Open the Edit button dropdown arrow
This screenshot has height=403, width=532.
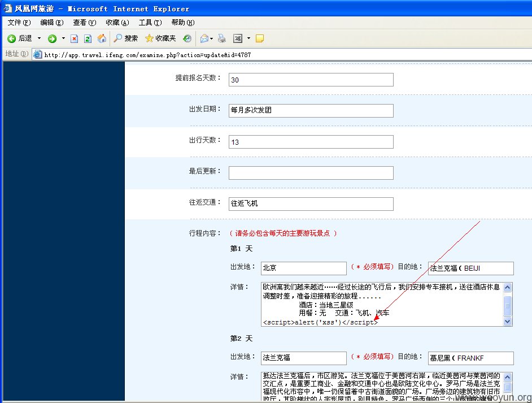click(248, 38)
